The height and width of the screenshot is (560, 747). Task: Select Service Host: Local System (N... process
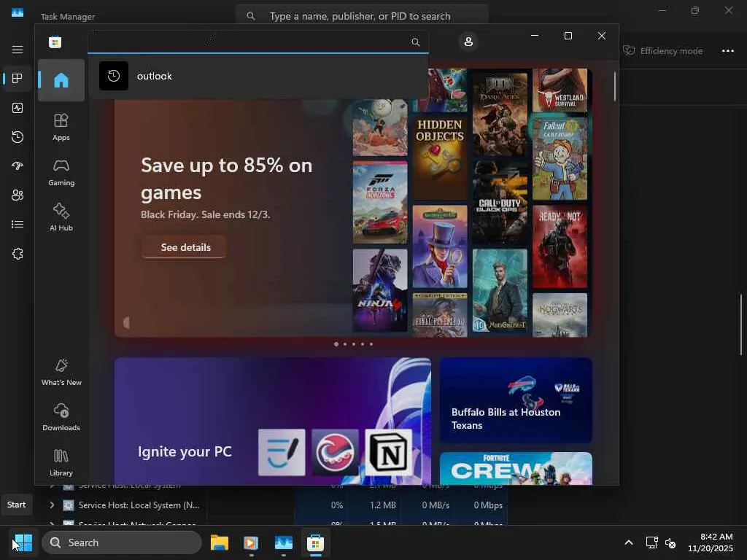(x=139, y=505)
